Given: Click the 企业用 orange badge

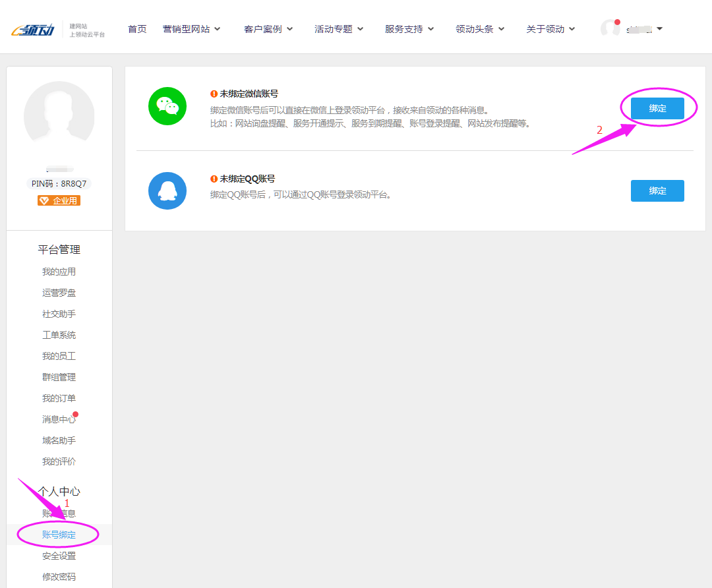Looking at the screenshot, I should [x=59, y=200].
